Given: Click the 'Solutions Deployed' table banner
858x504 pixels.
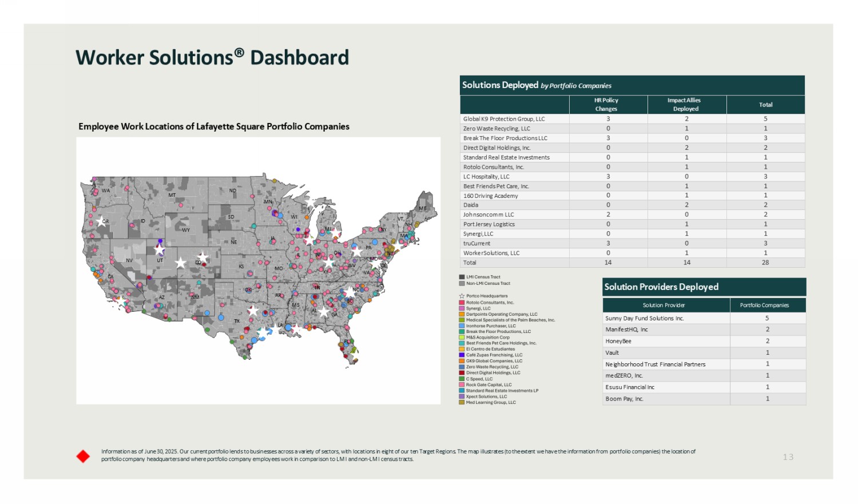Looking at the screenshot, I should (632, 85).
